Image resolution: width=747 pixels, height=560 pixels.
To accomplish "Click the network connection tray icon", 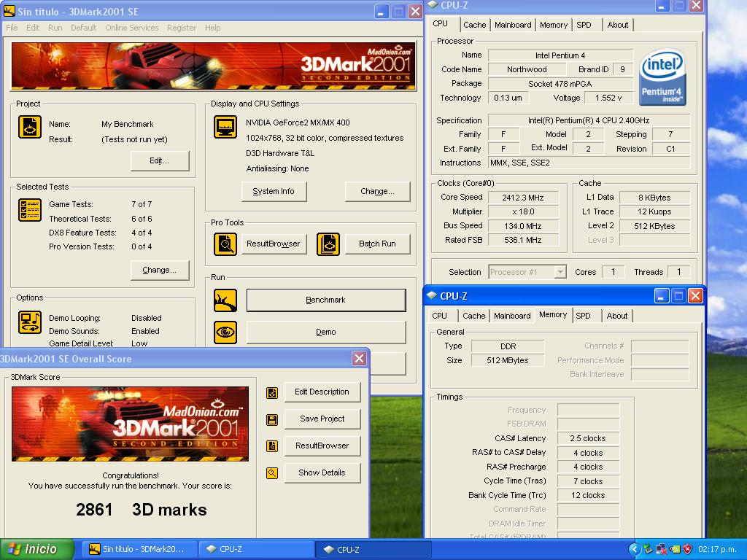I will point(661,549).
